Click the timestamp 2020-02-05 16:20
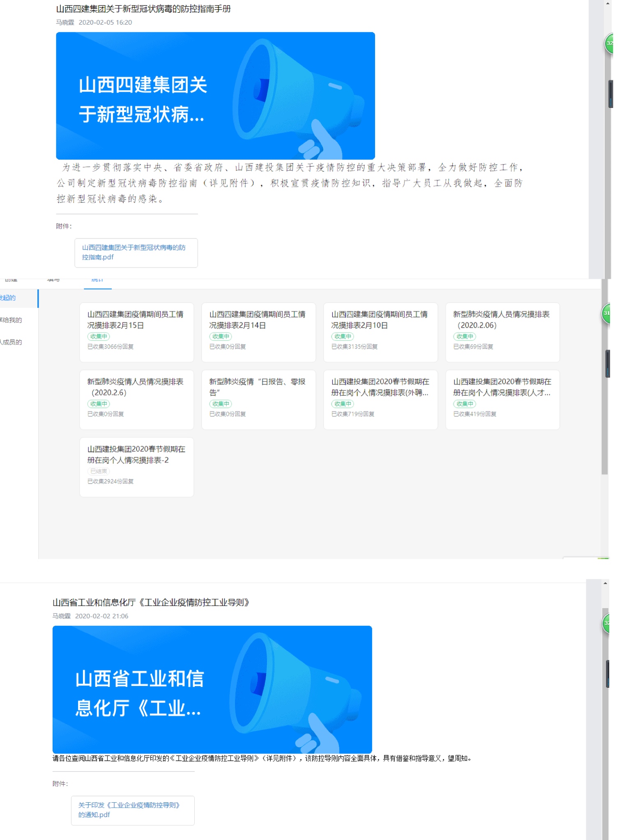The width and height of the screenshot is (631, 840). (105, 23)
